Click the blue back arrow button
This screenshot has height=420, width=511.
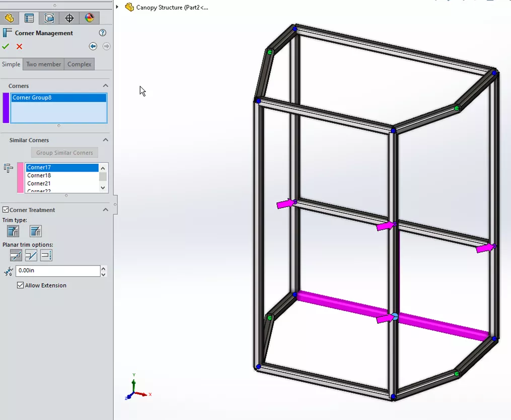click(x=93, y=46)
